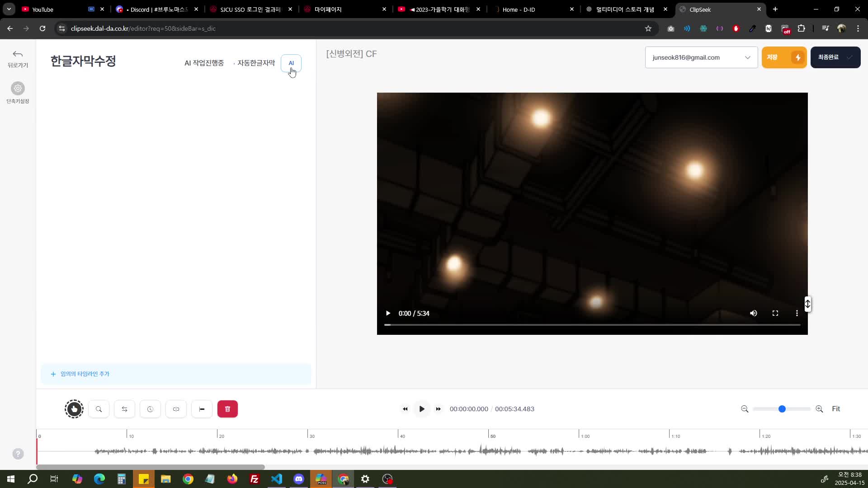Screen dimensions: 868x488
Task: Open the junseok816@gmail.com dropdown
Action: click(x=701, y=57)
